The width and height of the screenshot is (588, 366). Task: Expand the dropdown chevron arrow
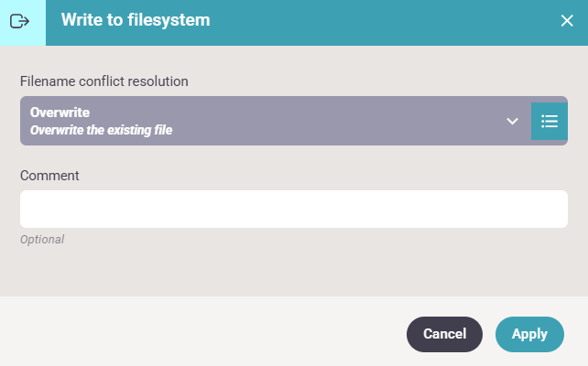click(512, 121)
